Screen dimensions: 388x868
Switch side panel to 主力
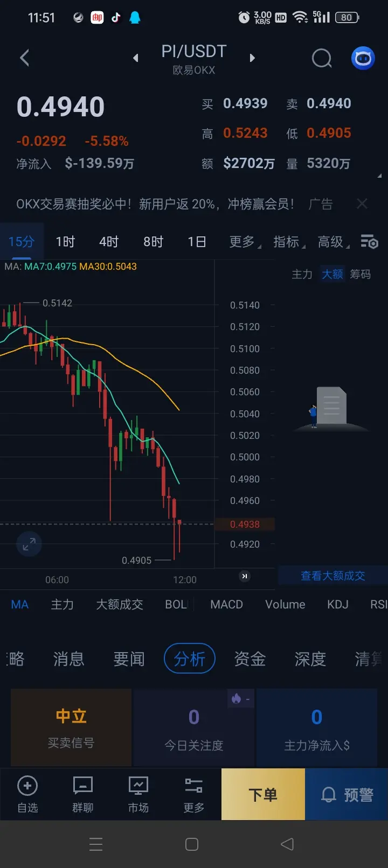(x=302, y=274)
